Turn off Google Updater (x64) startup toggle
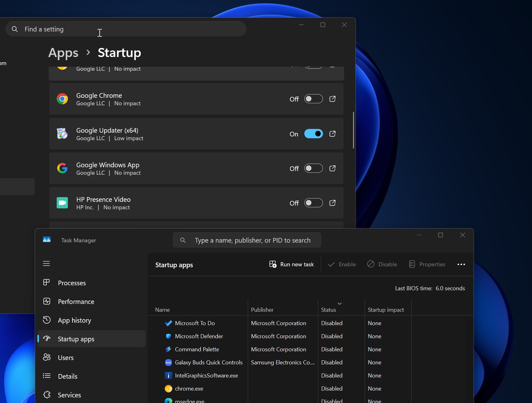The height and width of the screenshot is (403, 532). coord(313,134)
